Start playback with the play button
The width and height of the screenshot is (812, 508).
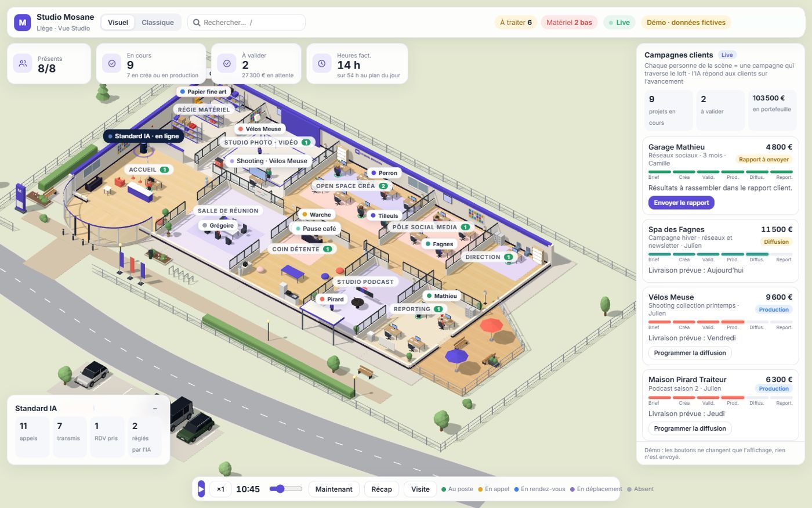(x=201, y=489)
